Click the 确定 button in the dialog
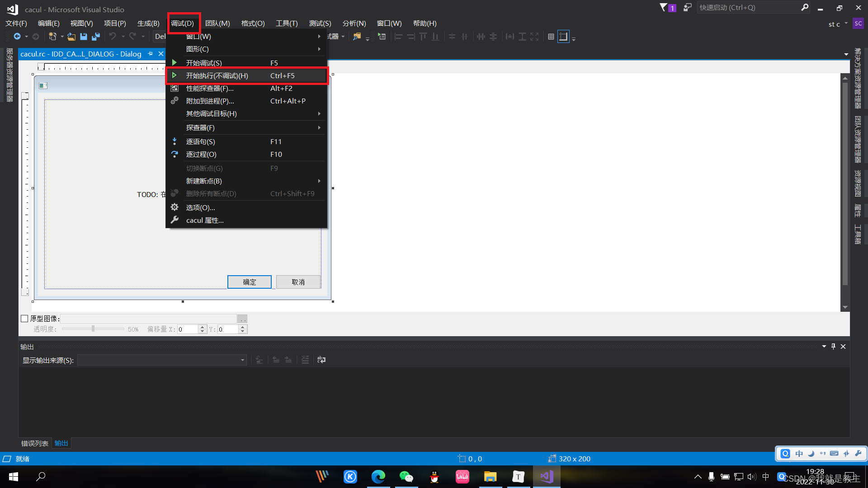This screenshot has width=868, height=488. pos(249,282)
